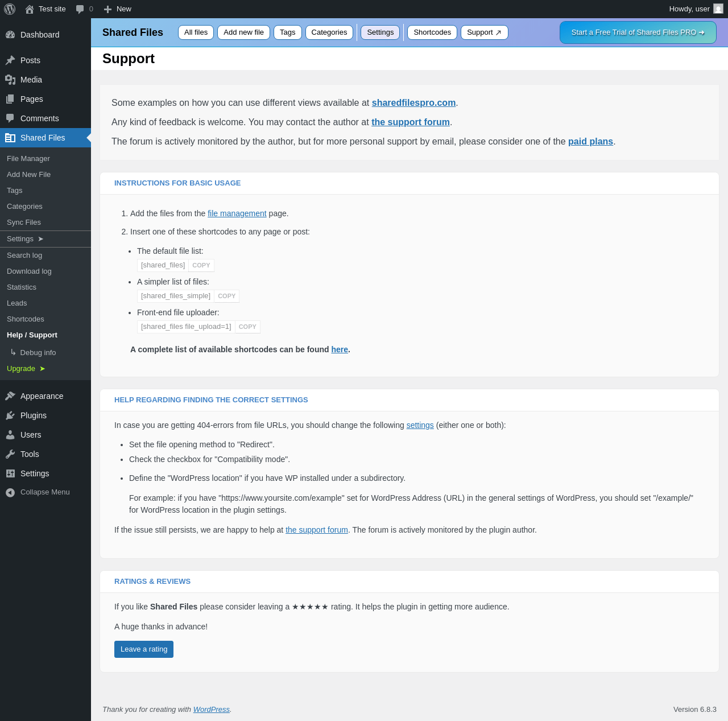The height and width of the screenshot is (721, 728).
Task: Open the paid plans link
Action: coord(590,141)
